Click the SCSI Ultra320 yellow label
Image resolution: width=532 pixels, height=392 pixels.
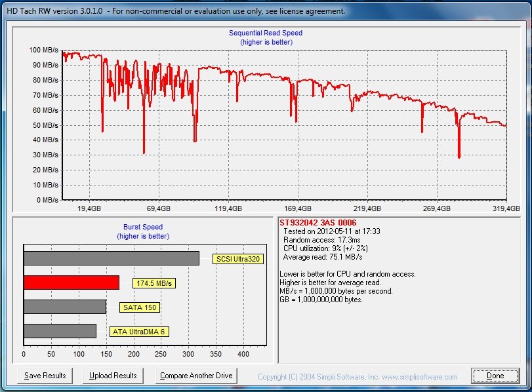[238, 259]
